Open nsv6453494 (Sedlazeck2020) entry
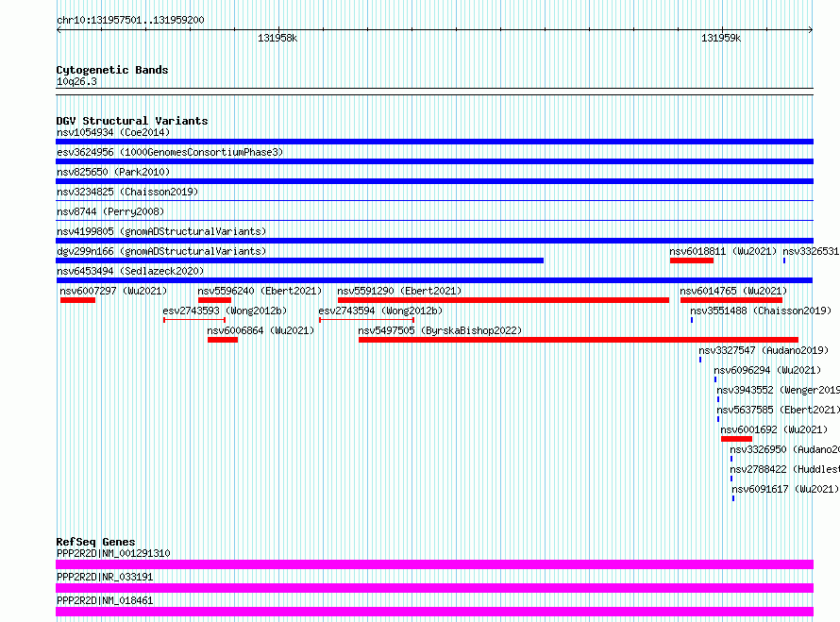Viewport: 840px width, 622px height. pyautogui.click(x=434, y=280)
